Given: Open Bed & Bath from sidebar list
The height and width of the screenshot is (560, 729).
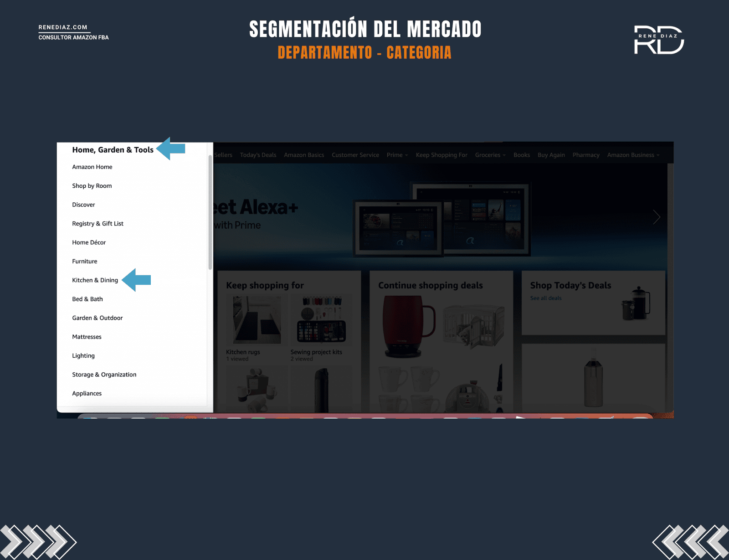Looking at the screenshot, I should 87,299.
